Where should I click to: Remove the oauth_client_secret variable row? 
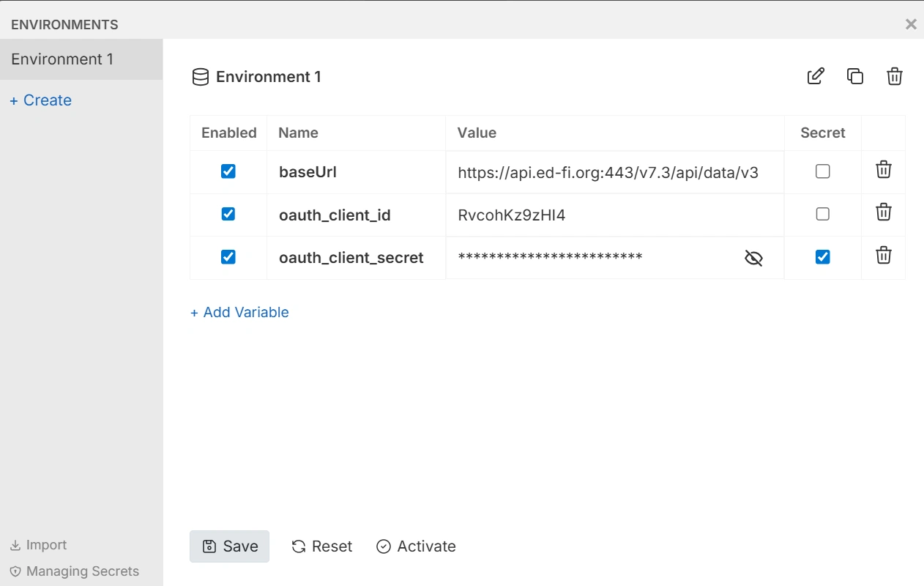point(883,256)
